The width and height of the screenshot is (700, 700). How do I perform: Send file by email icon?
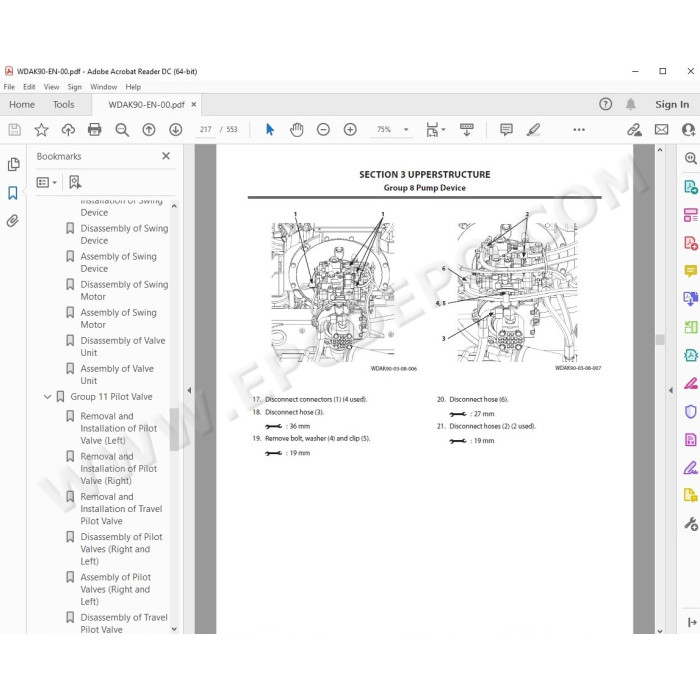coord(662,130)
